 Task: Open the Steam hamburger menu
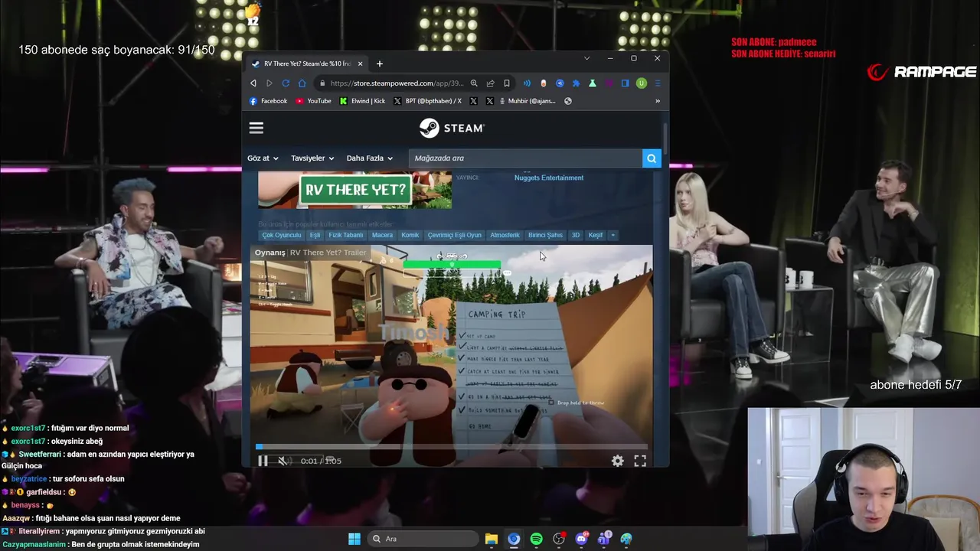(x=256, y=129)
